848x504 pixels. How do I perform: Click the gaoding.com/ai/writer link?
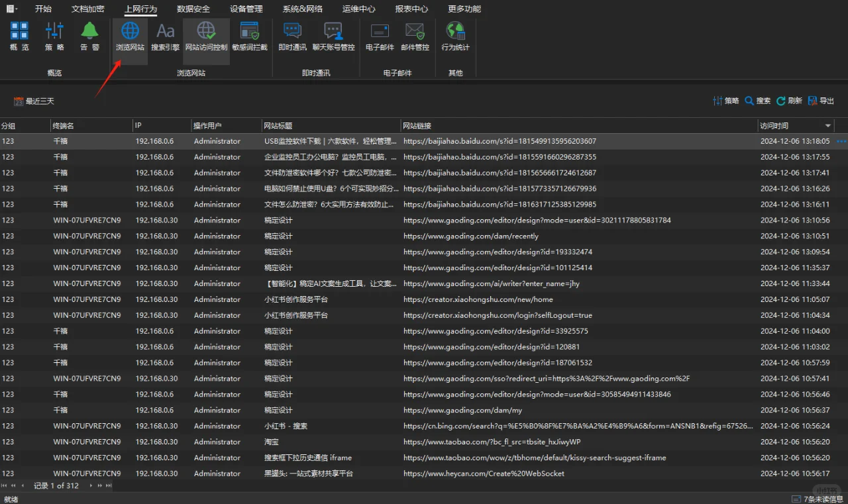(x=492, y=283)
